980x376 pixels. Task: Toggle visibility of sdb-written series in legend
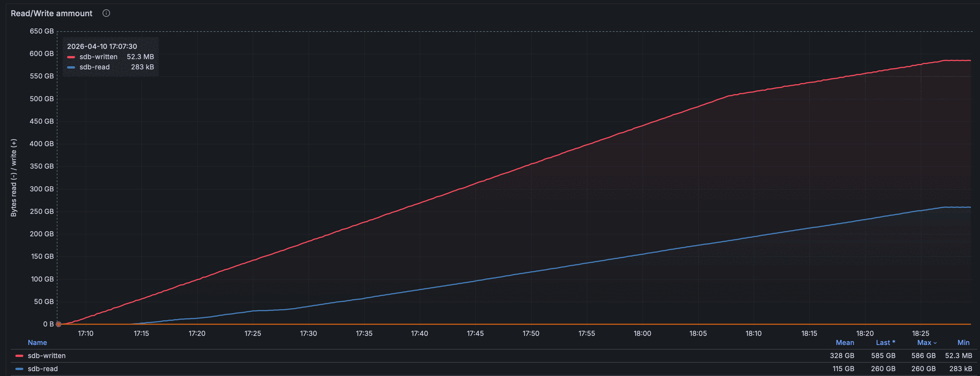pos(46,356)
